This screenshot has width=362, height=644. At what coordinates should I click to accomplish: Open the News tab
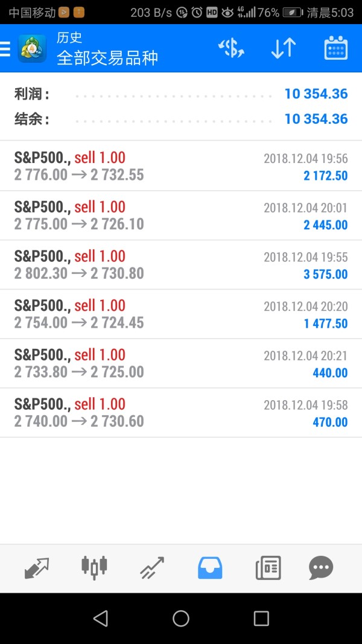268,568
